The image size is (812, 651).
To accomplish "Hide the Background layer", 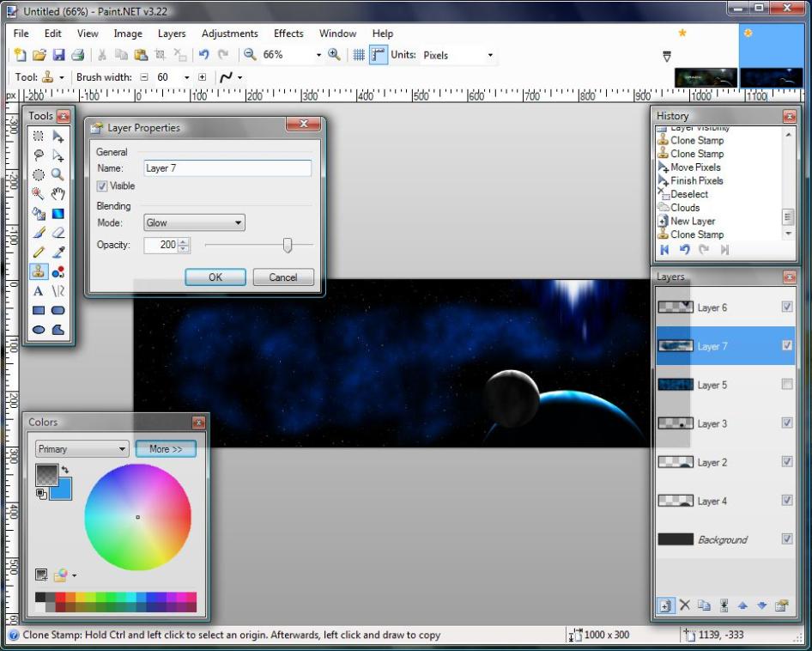I will (x=787, y=539).
